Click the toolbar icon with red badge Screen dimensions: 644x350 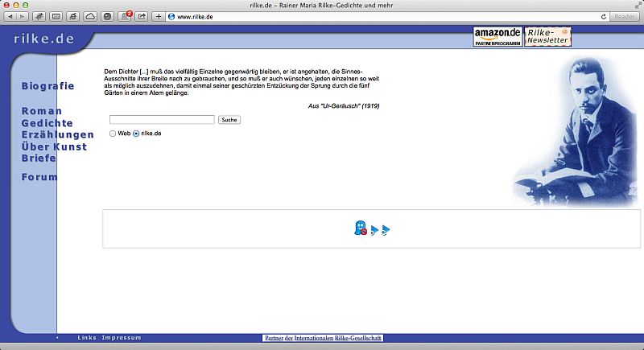pyautogui.click(x=126, y=16)
